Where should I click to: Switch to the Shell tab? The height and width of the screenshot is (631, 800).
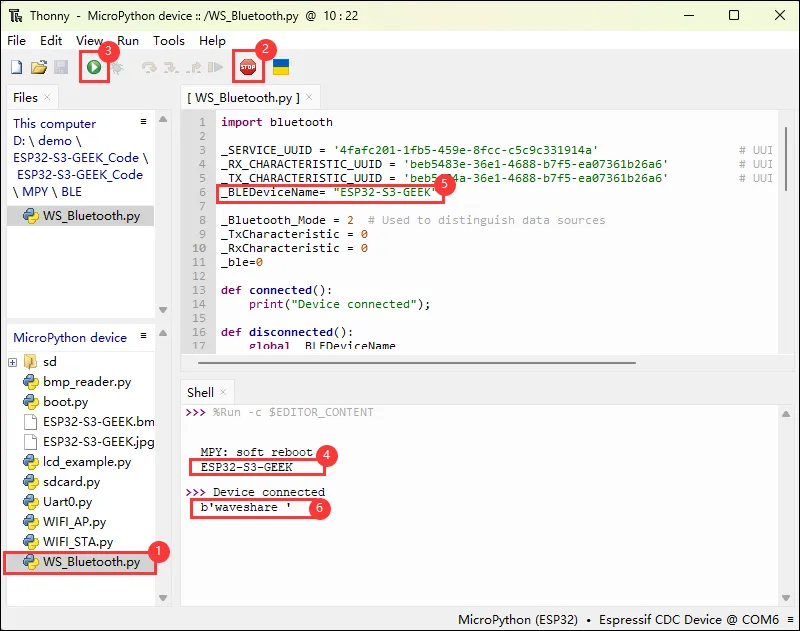pos(200,393)
